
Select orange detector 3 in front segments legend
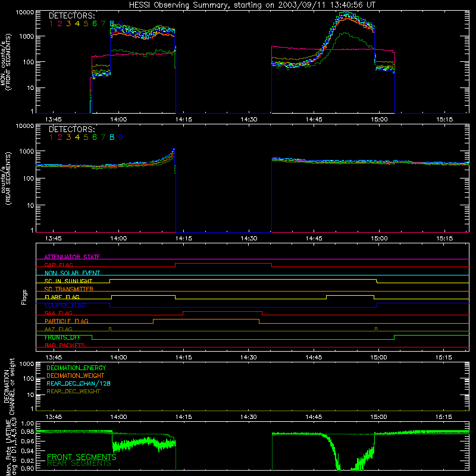click(68, 24)
